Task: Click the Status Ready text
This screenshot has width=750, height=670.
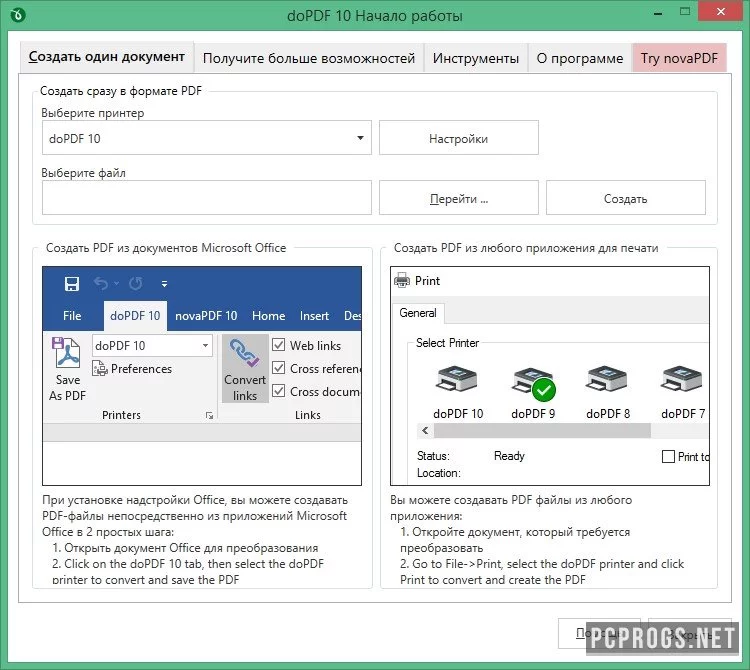Action: click(509, 456)
